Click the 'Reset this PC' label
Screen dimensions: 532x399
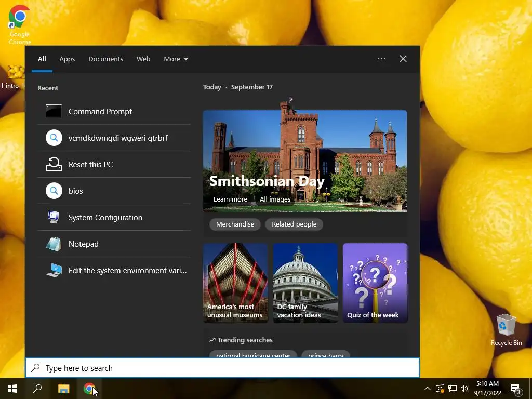point(90,165)
